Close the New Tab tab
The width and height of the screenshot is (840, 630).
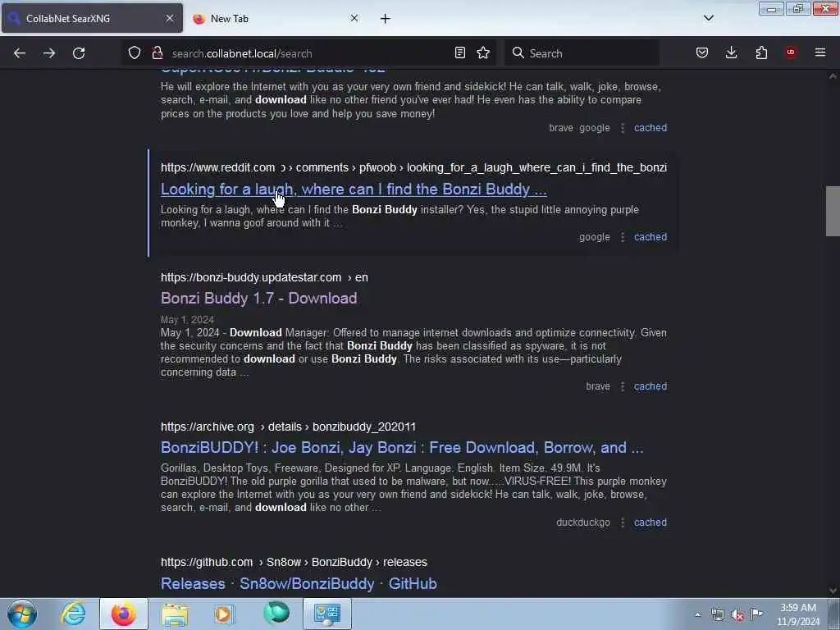(x=354, y=18)
